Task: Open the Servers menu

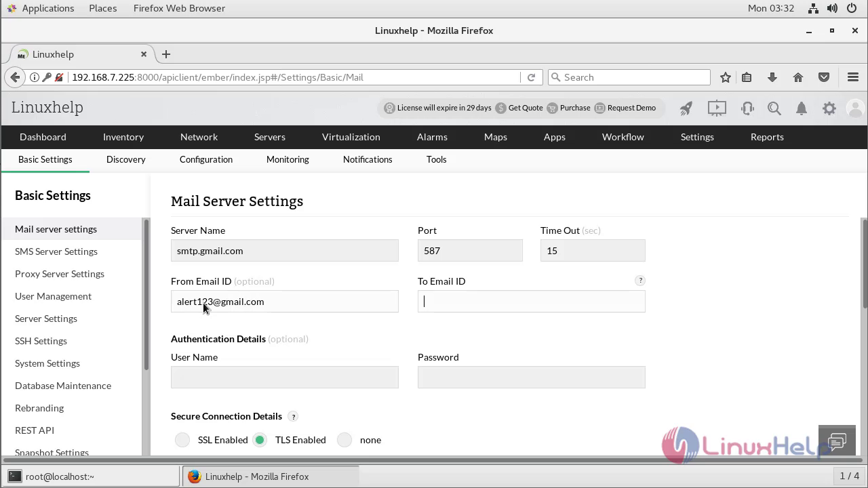Action: pyautogui.click(x=270, y=137)
